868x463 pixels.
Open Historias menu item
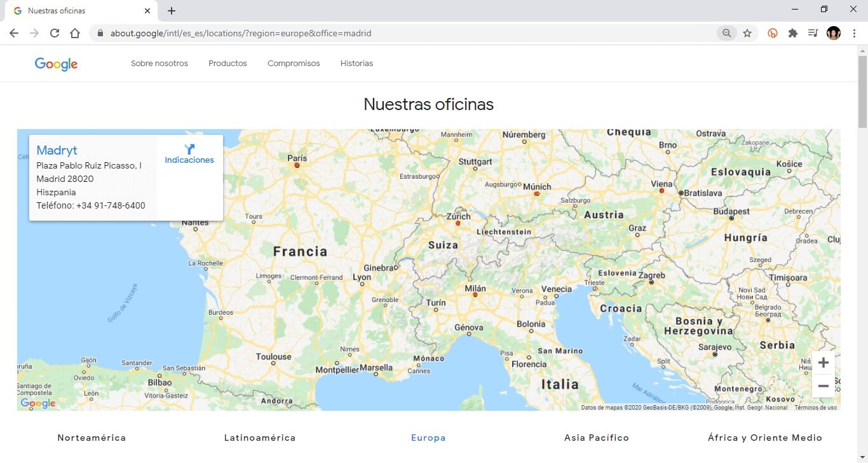tap(356, 64)
